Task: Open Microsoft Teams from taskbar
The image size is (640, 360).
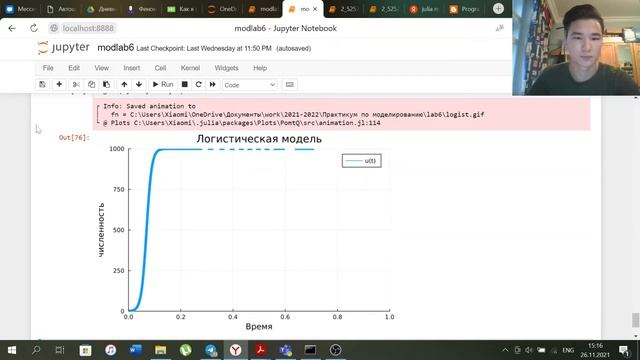Action: tap(286, 350)
